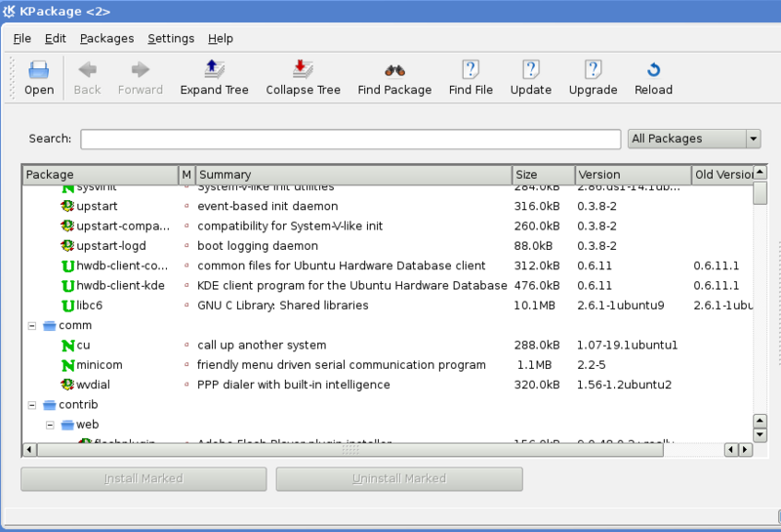Viewport: 781px width, 532px height.
Task: Toggle the mark dot for minicom
Action: [x=186, y=365]
